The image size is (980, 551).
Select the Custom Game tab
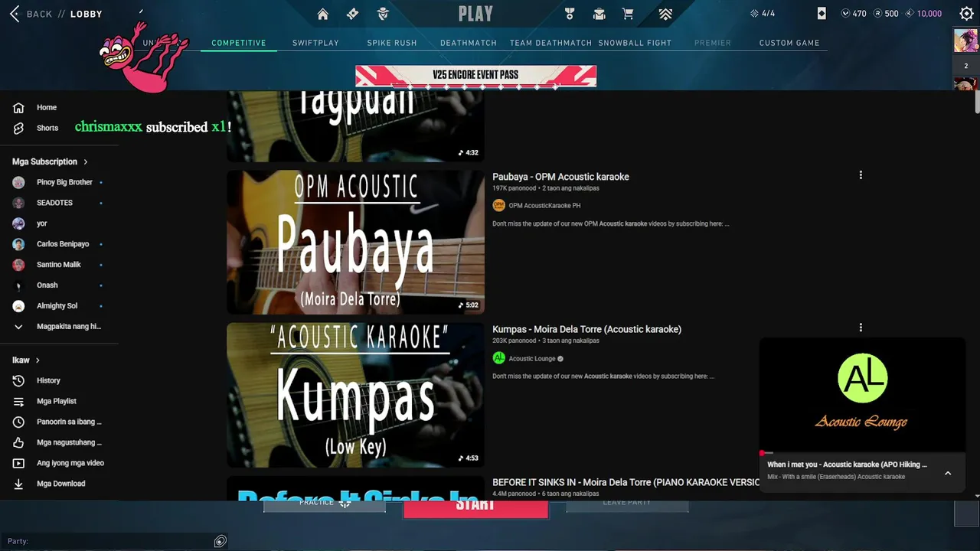click(789, 43)
